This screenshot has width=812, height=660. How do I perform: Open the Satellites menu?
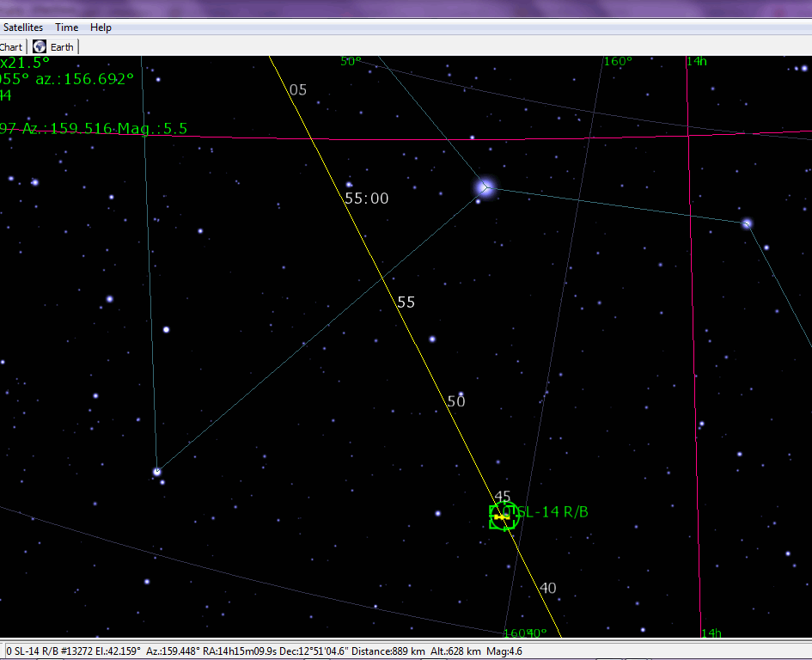click(x=24, y=27)
